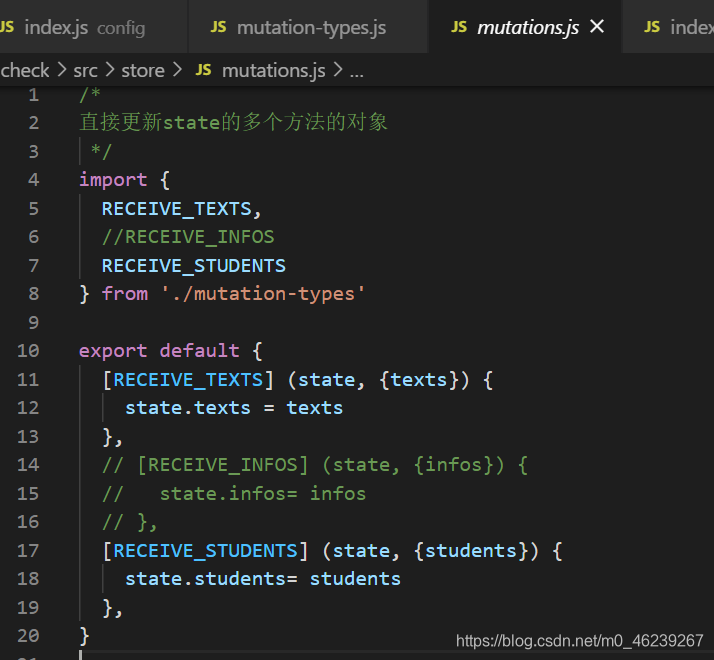Click line number 10
The height and width of the screenshot is (660, 714).
[28, 351]
